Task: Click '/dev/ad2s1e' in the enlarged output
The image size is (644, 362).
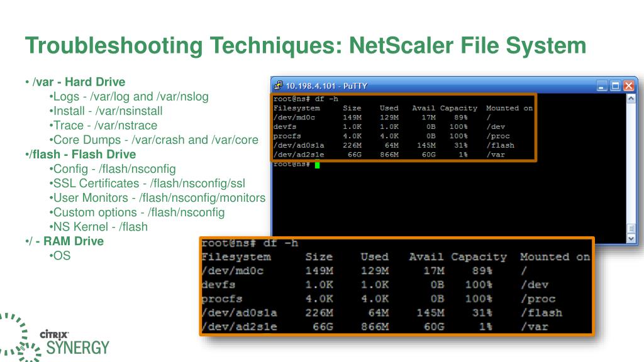Action: point(240,327)
